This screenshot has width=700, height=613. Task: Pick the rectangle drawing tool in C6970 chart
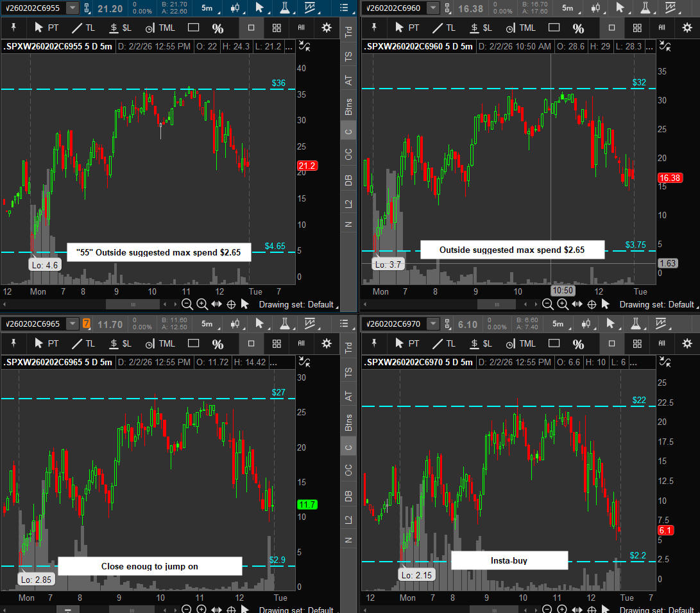tap(553, 343)
